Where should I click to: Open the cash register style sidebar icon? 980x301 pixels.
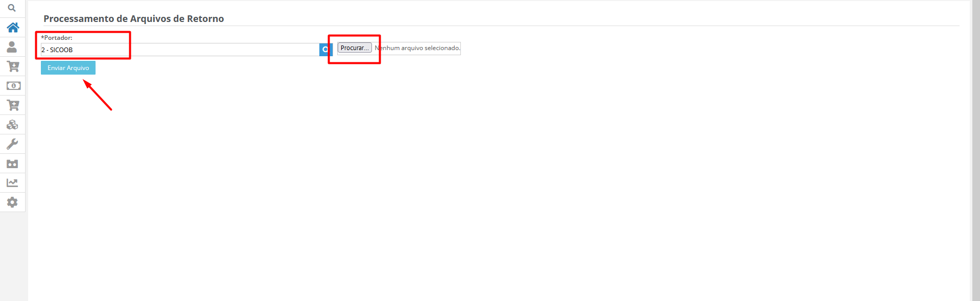coord(12,164)
